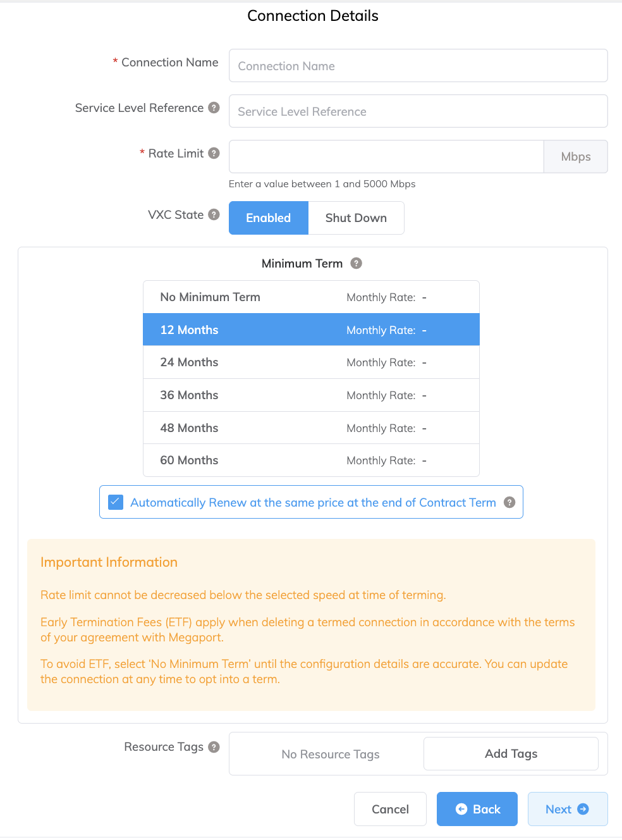Open the Service Level Reference help icon
Image resolution: width=622 pixels, height=840 pixels.
(x=214, y=108)
